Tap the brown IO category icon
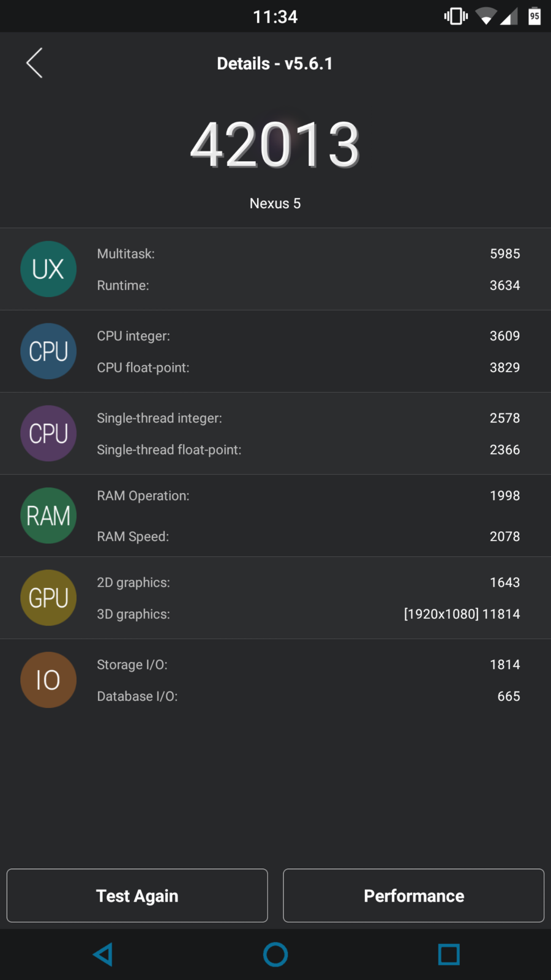 pos(48,679)
